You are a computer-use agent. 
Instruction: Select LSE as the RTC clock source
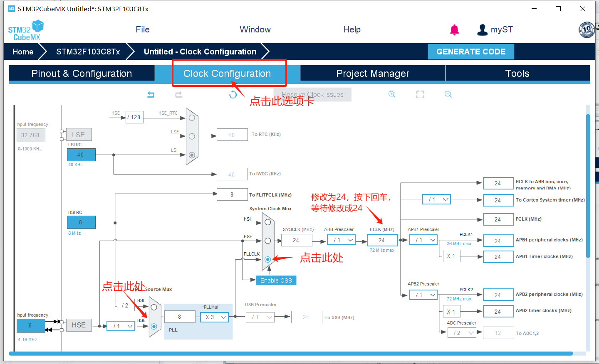click(192, 136)
